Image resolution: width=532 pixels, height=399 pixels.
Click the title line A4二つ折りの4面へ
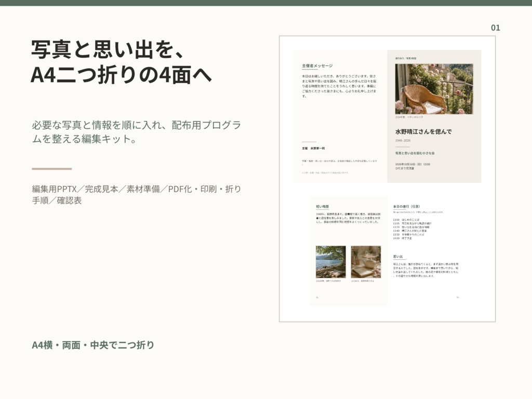point(121,75)
